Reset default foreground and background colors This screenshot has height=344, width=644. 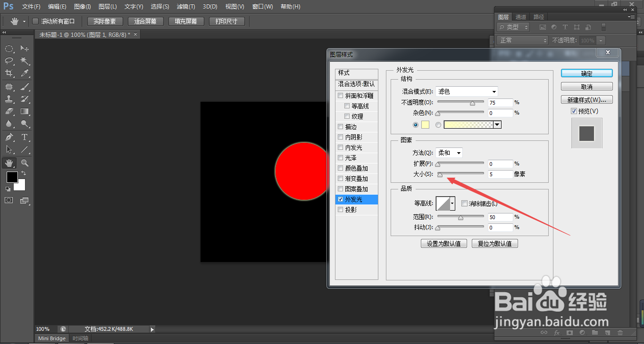(x=8, y=189)
